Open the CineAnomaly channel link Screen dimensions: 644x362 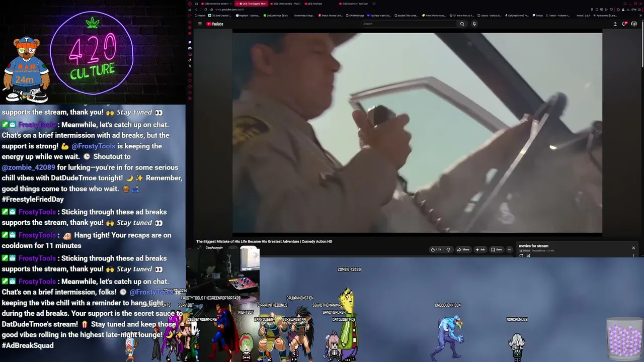tap(214, 248)
